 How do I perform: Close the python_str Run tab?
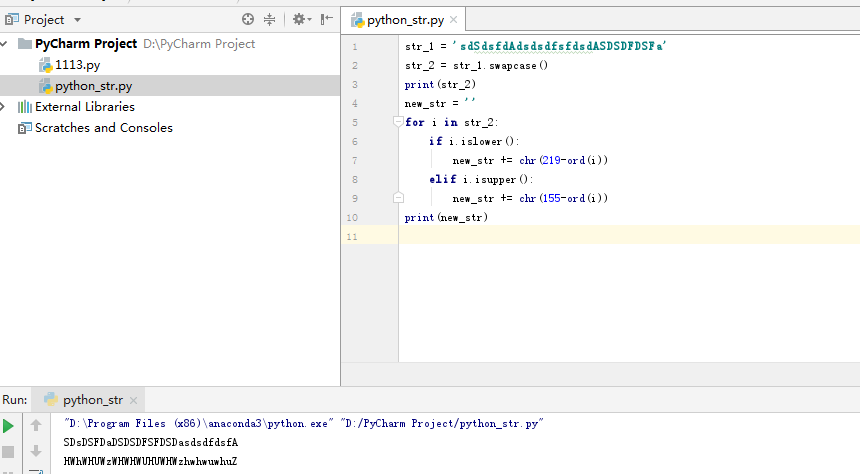point(134,400)
